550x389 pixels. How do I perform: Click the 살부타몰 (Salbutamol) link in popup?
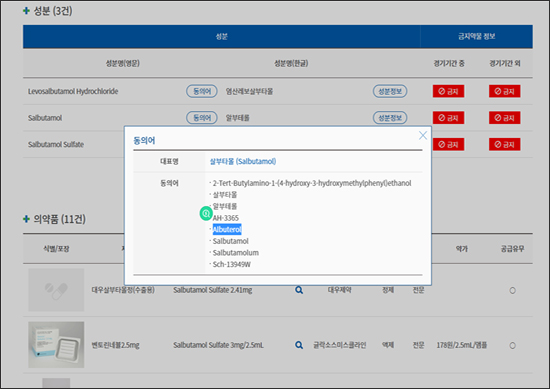point(243,161)
